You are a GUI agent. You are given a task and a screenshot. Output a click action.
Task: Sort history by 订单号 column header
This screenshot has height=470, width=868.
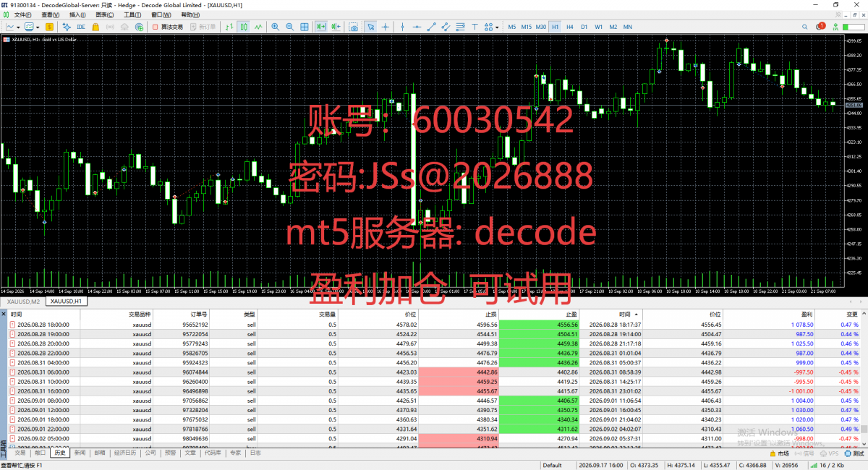tap(200, 315)
